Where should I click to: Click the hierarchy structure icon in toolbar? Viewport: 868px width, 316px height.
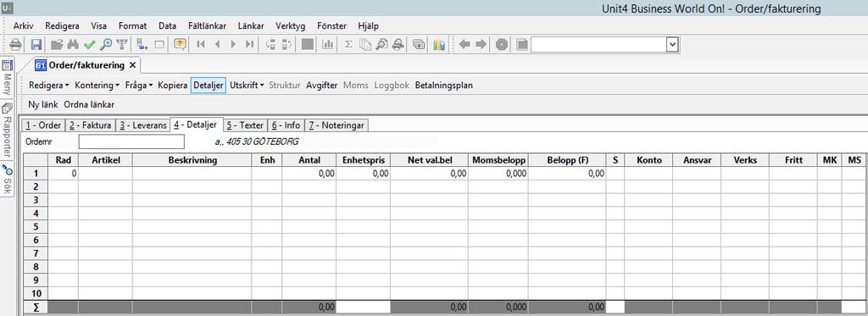(122, 45)
